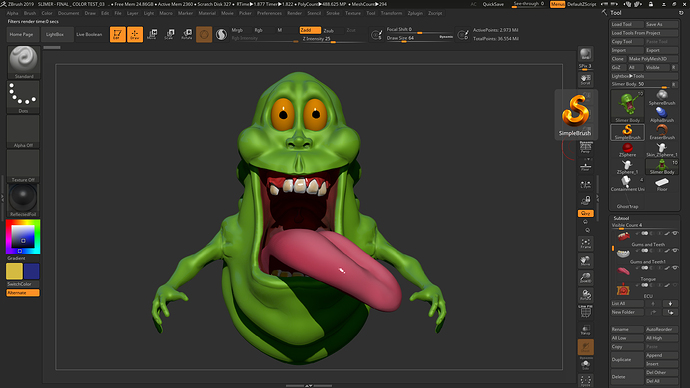Click Make PolyMesh3D button
Image resolution: width=690 pixels, height=388 pixels.
[x=653, y=59]
